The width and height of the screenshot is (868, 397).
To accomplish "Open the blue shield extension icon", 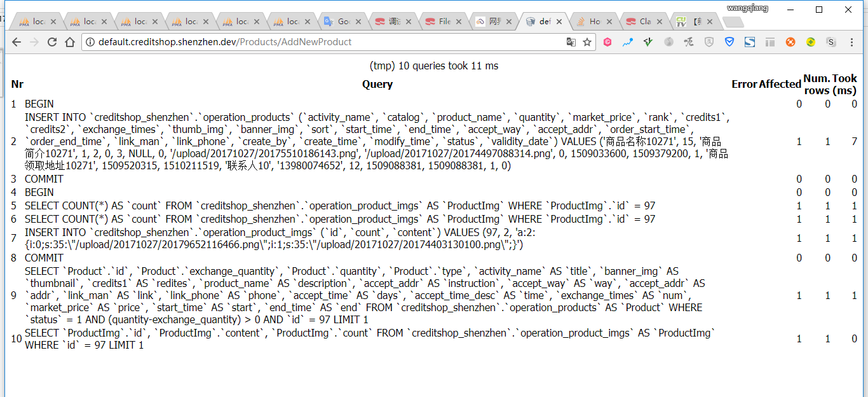I will pos(729,42).
